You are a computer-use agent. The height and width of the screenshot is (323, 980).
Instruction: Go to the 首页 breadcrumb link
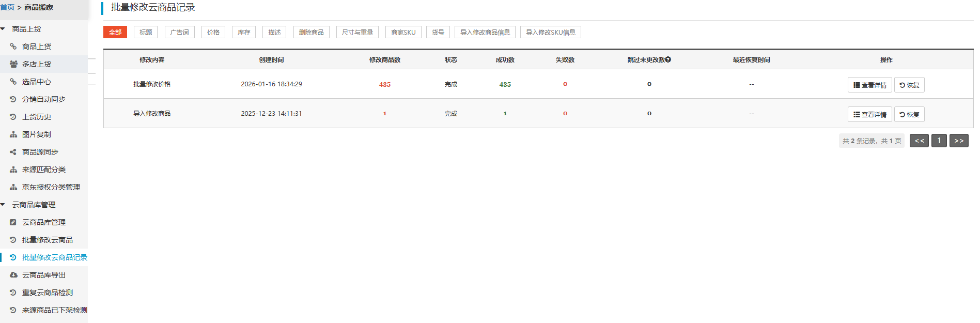[7, 7]
